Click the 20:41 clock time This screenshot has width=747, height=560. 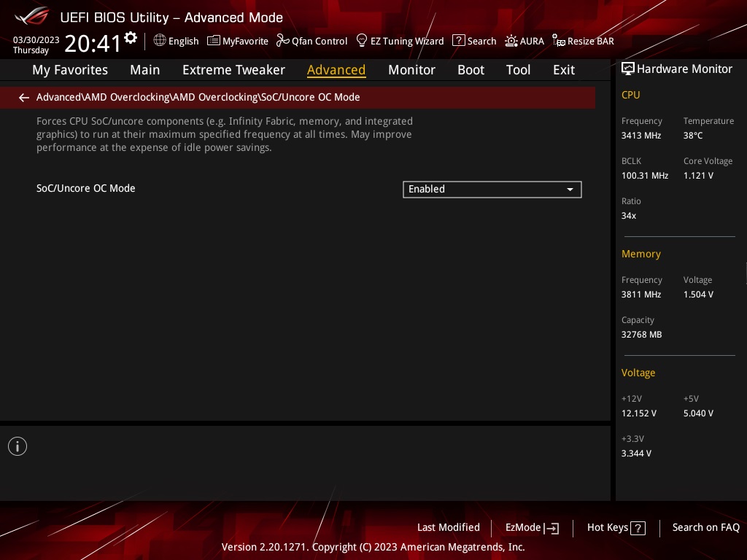pos(93,44)
